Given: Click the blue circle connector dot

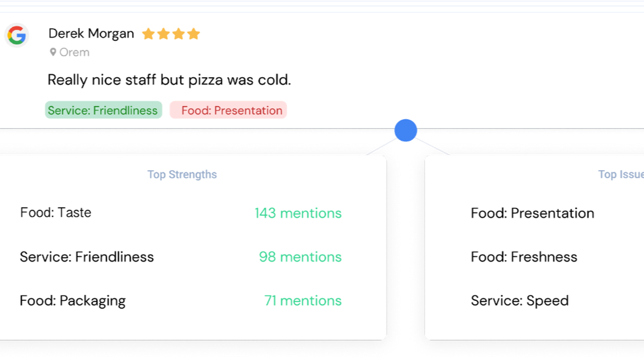Looking at the screenshot, I should (x=406, y=131).
